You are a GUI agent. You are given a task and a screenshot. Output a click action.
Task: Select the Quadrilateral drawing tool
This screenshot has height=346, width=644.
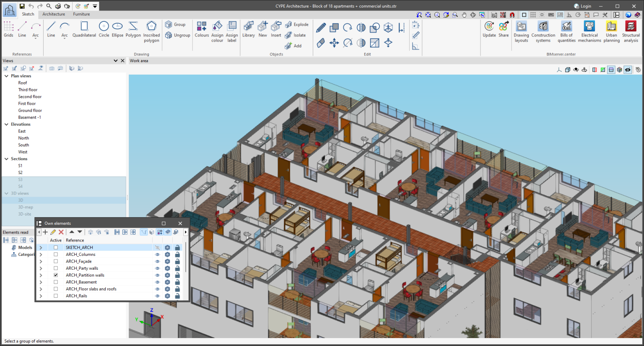(x=84, y=29)
